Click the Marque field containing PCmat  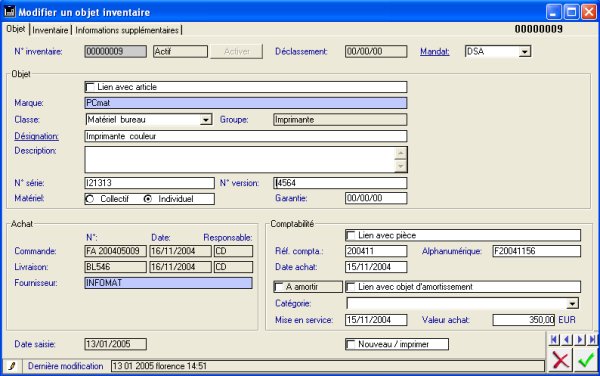(x=246, y=103)
